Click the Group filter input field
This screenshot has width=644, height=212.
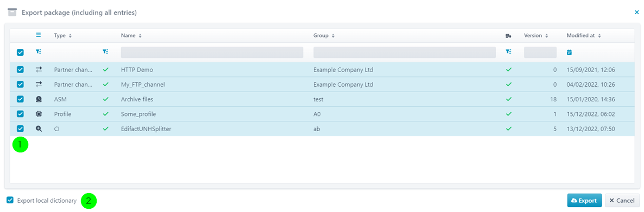405,53
